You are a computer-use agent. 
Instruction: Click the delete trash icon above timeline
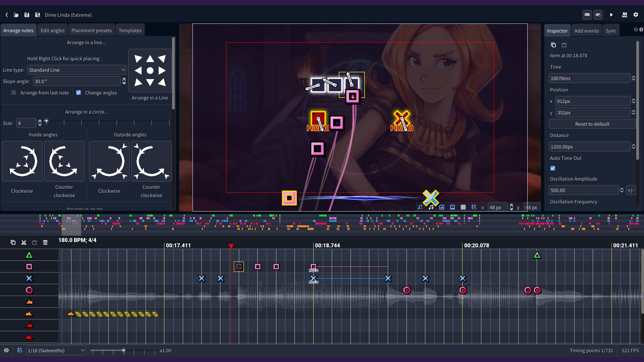point(45,242)
